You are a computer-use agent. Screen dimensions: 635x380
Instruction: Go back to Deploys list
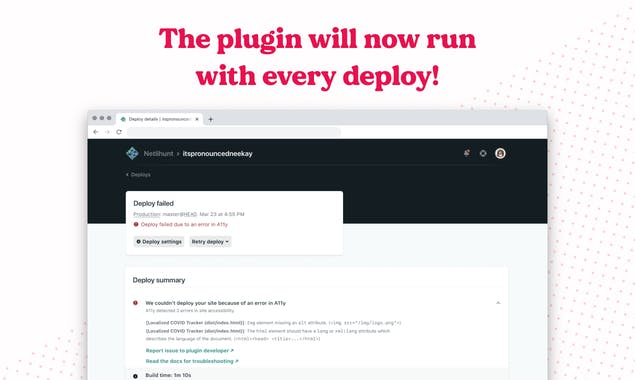coord(138,175)
